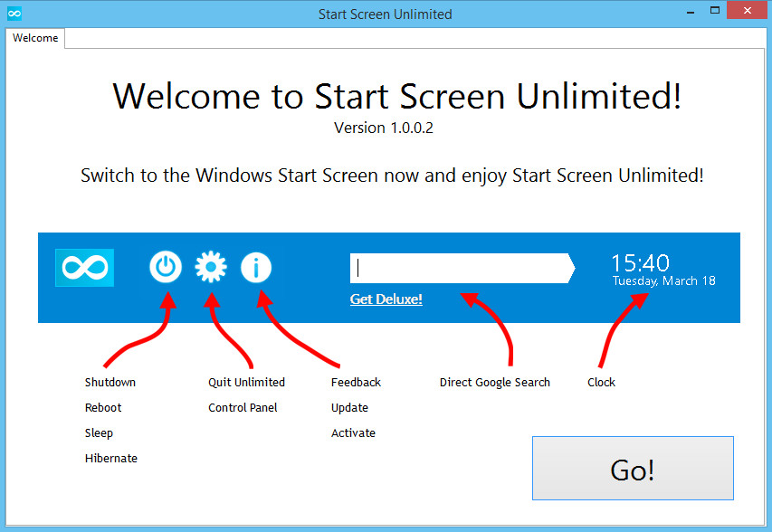
Task: Click the info icon in the banner
Action: [x=256, y=267]
